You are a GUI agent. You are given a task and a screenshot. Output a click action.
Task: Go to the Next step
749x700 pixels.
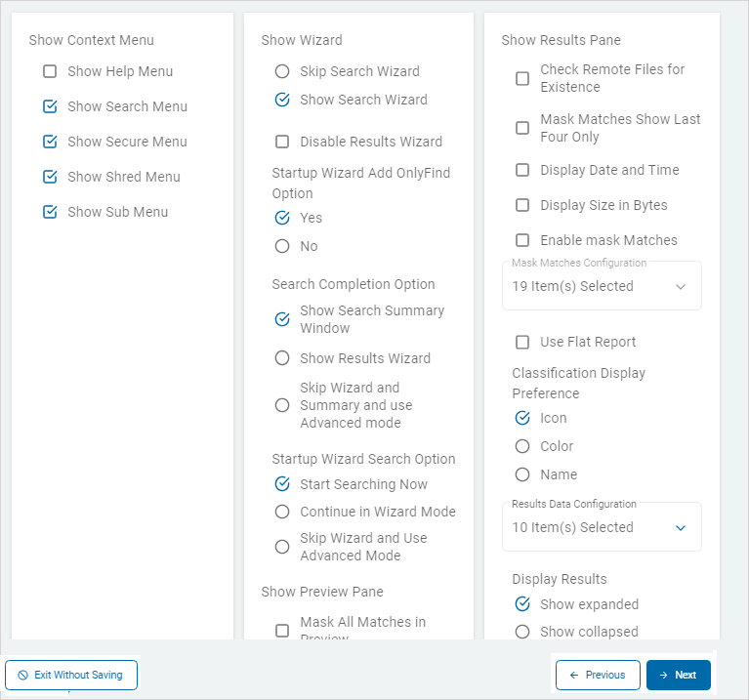click(678, 675)
